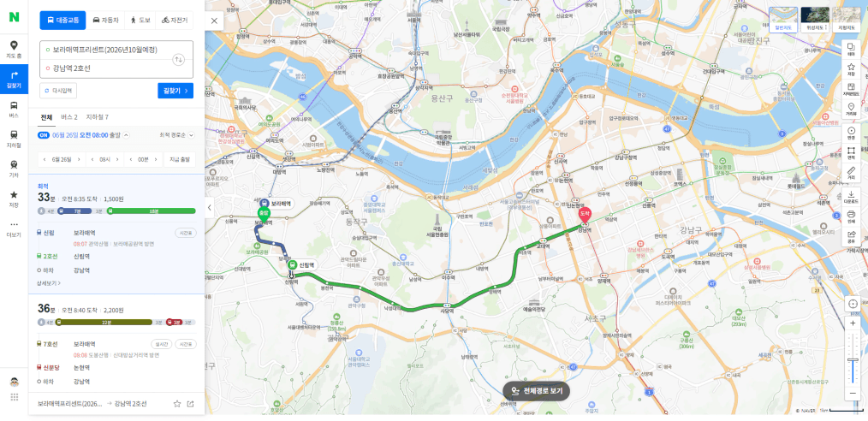
Task: Switch map to 지형지도 terrain view
Action: point(847,20)
